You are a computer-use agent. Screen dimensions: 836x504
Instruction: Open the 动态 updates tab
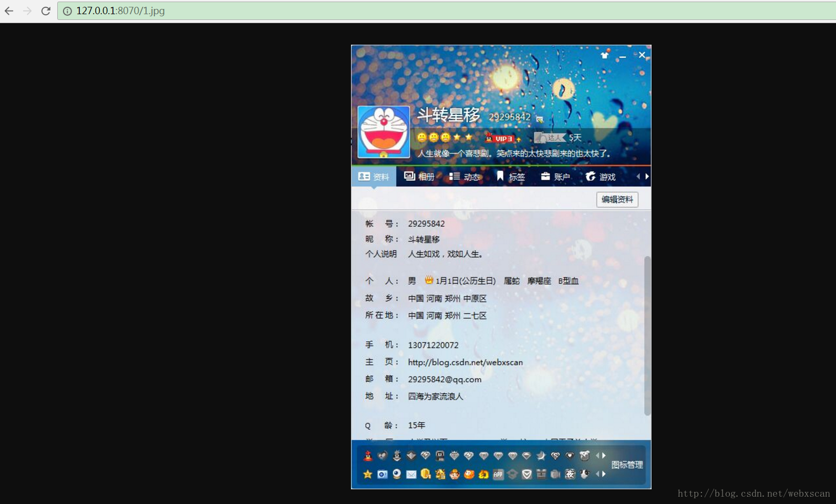coord(465,177)
